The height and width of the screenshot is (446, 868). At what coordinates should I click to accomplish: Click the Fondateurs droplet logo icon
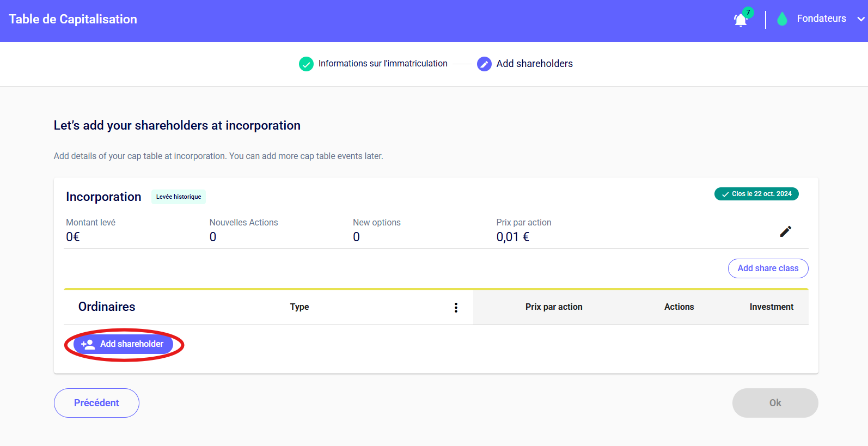782,19
